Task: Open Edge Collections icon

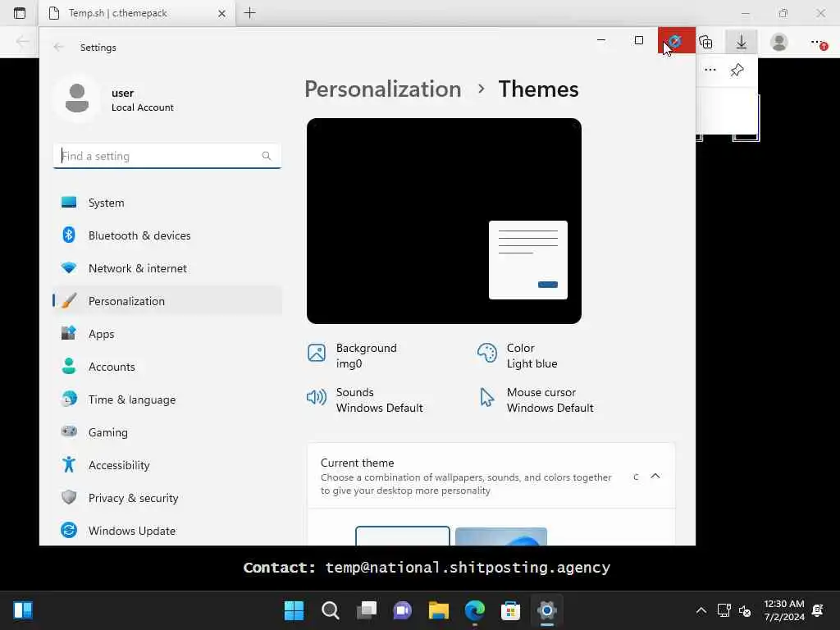Action: [x=706, y=41]
